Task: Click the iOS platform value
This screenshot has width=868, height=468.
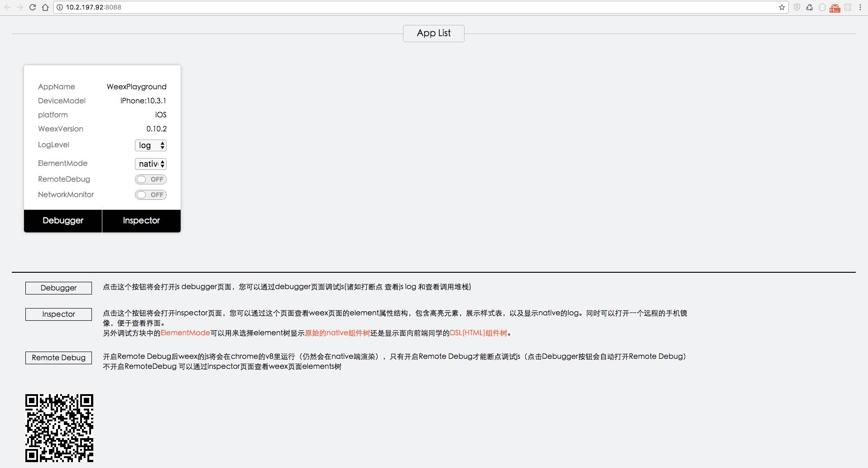Action: (160, 115)
